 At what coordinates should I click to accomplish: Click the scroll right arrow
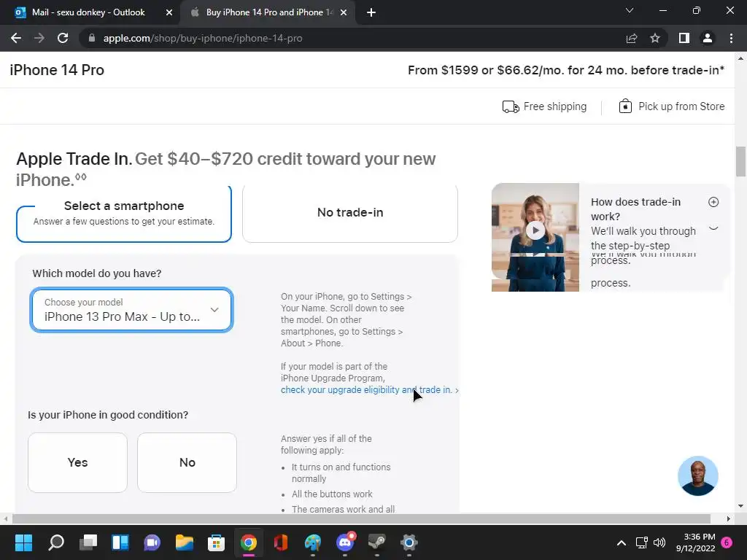click(x=729, y=518)
